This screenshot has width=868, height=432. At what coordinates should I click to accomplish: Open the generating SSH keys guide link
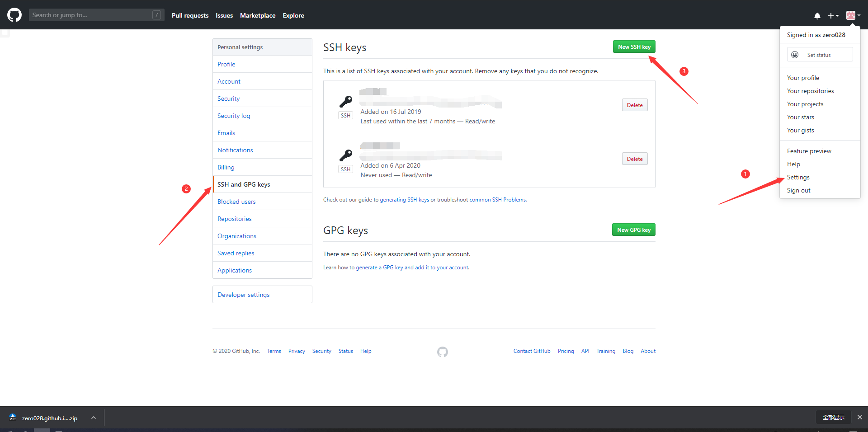(x=405, y=200)
